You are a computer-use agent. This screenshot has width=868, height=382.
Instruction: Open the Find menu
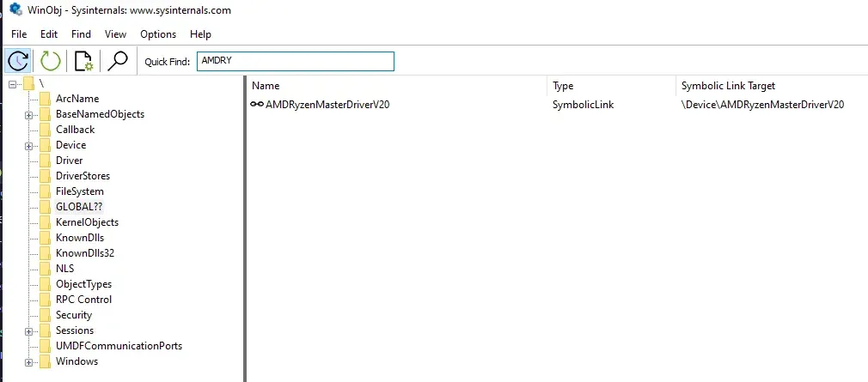81,34
